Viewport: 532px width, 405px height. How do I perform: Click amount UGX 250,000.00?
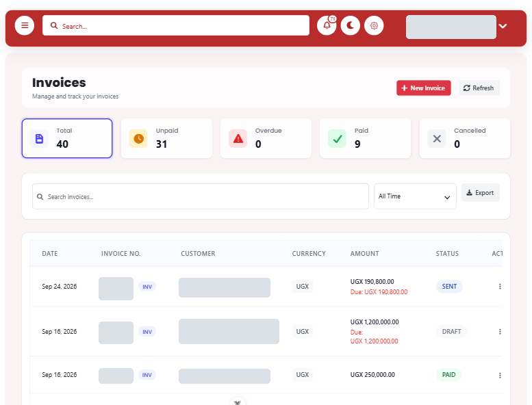[372, 374]
